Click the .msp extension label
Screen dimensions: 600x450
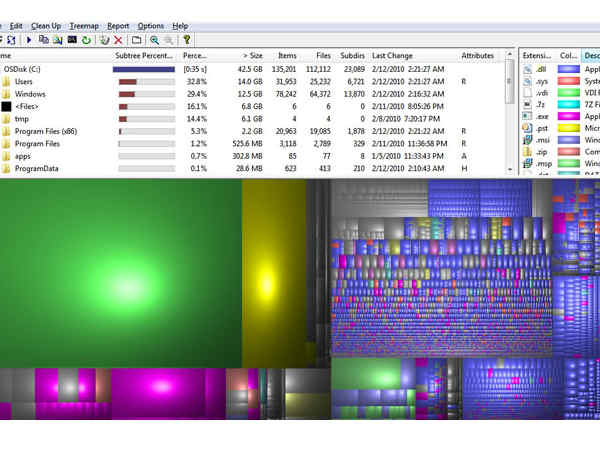544,164
